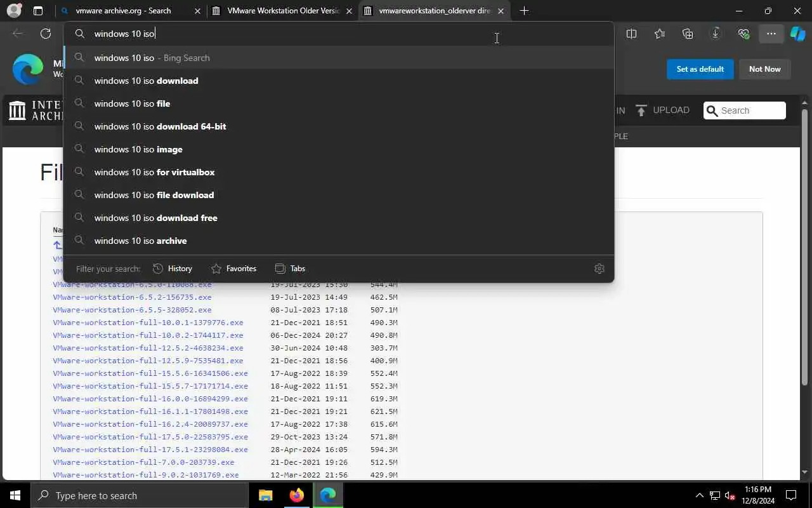The width and height of the screenshot is (812, 508).
Task: Dismiss with Not Now button
Action: click(765, 69)
